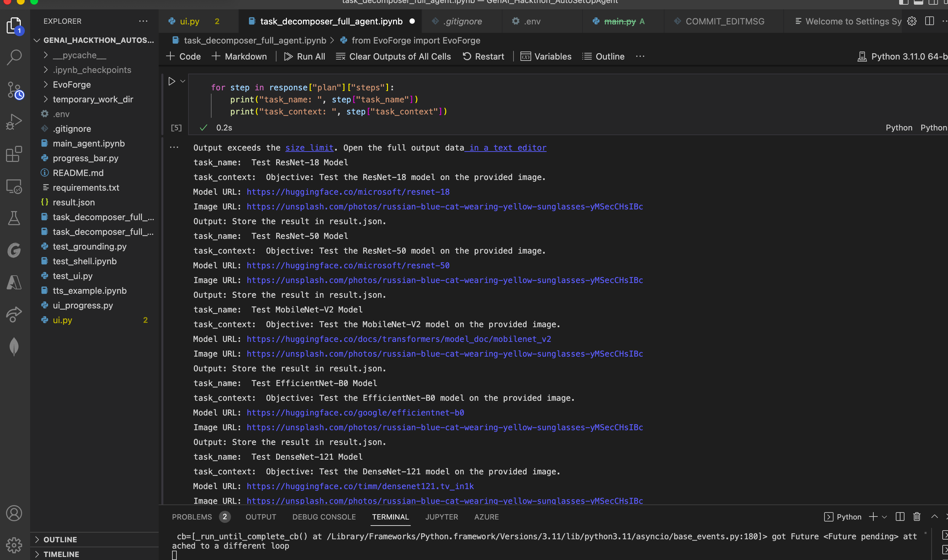Switch to the .gitignore editor tab

(x=462, y=21)
